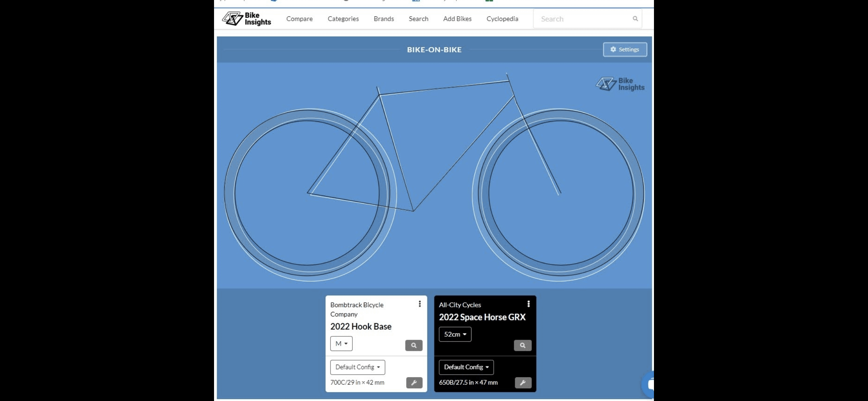The height and width of the screenshot is (401, 868).
Task: Click the 650B/27.5 in × 47 mm wheel text
Action: pos(468,382)
